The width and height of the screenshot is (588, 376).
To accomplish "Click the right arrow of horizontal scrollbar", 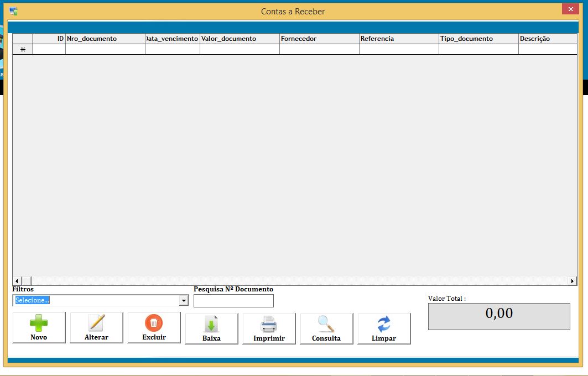I will coord(572,281).
